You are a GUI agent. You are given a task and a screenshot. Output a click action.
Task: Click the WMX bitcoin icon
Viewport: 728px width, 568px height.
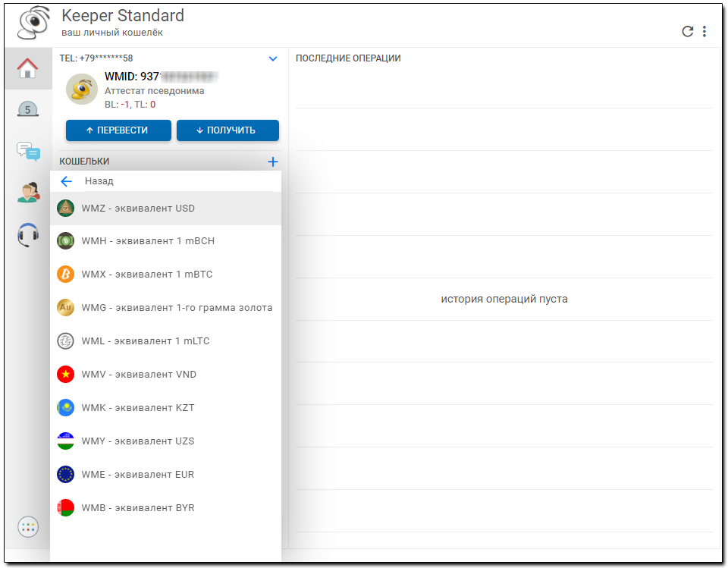pyautogui.click(x=65, y=274)
